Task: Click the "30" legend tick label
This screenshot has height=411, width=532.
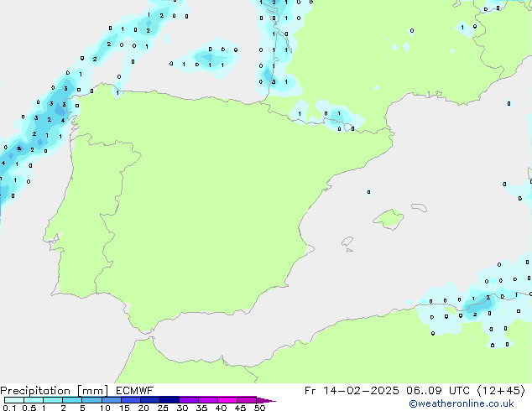Action: click(x=182, y=408)
